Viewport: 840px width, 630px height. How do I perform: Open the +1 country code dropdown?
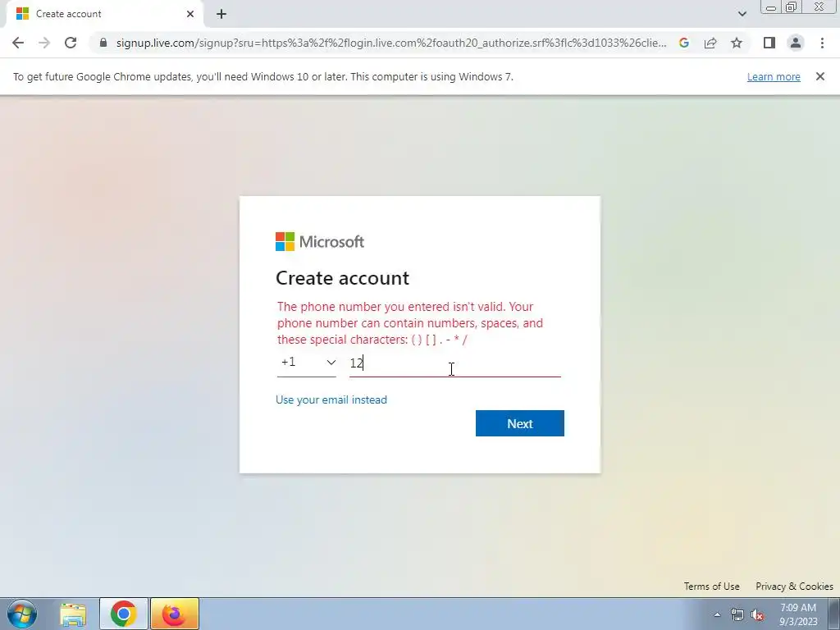tap(307, 363)
